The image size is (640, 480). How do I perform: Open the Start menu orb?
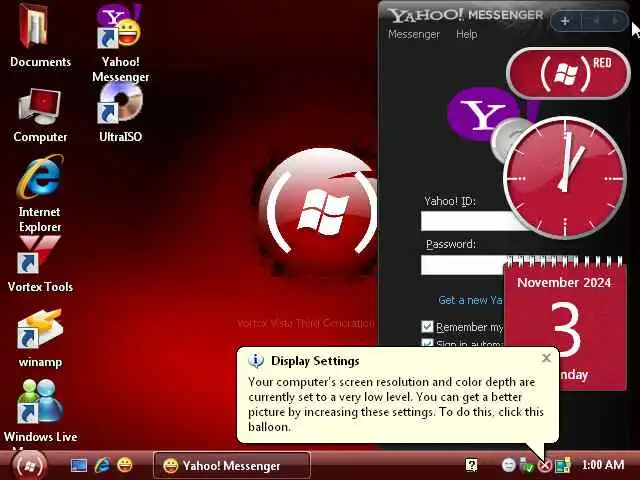[x=29, y=465]
